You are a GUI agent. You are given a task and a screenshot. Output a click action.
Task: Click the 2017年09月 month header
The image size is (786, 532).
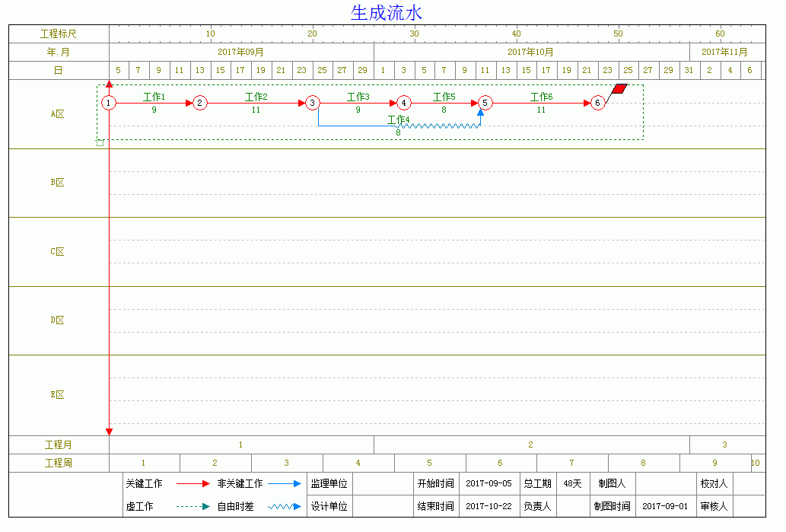point(241,53)
